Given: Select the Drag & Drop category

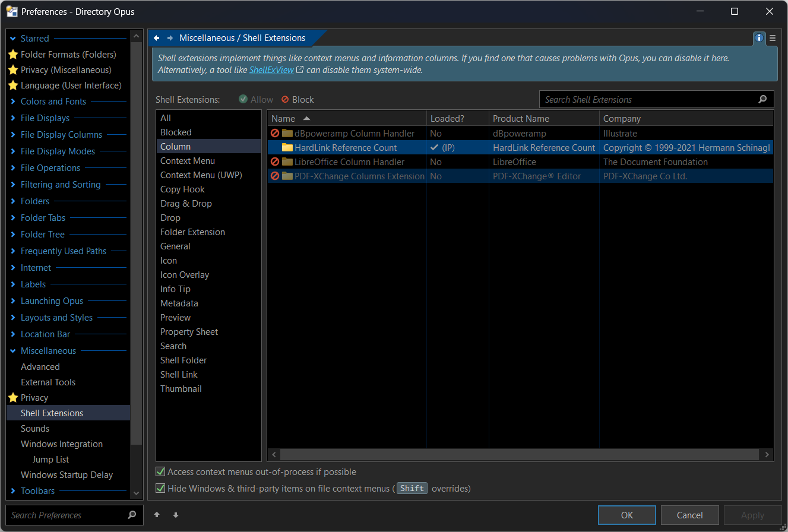Looking at the screenshot, I should point(208,204).
